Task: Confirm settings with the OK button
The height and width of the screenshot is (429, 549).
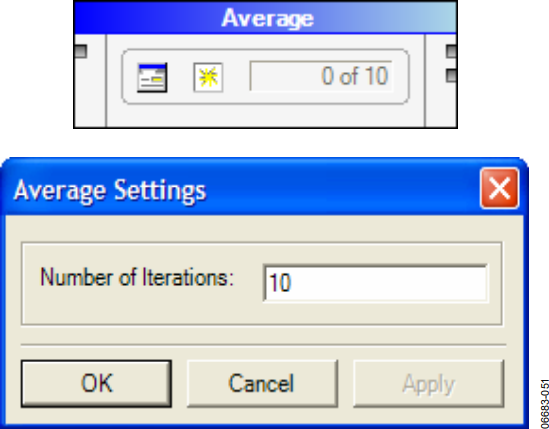Action: tap(96, 383)
